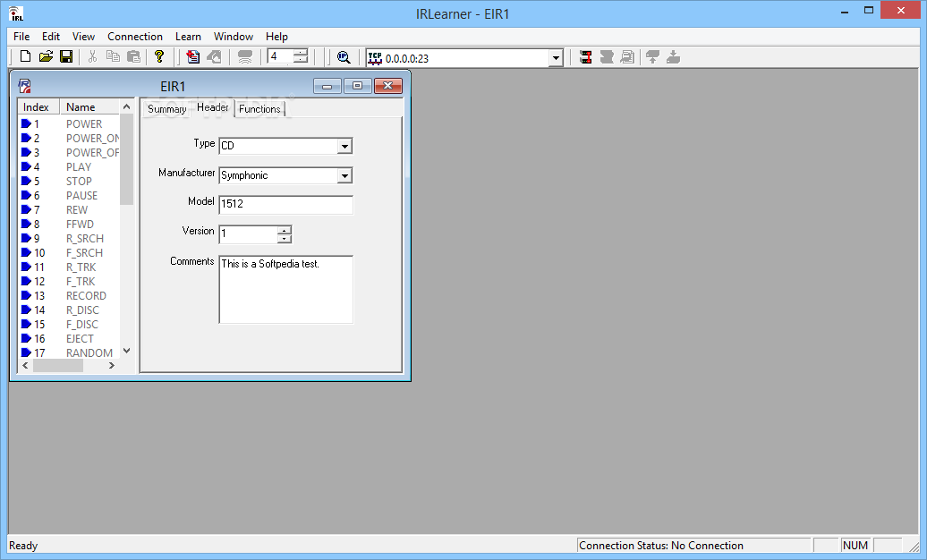927x560 pixels.
Task: Click the TCP icon in the address box
Action: 375,58
